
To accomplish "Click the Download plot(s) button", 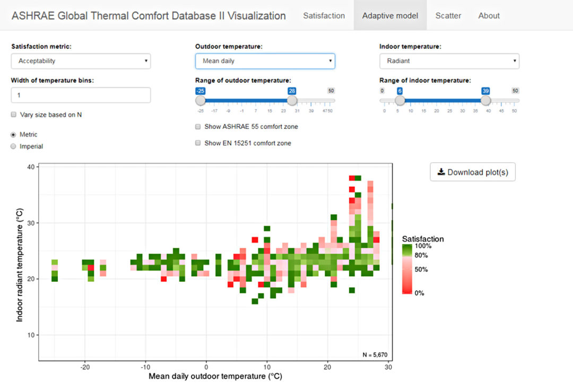I will pyautogui.click(x=472, y=172).
